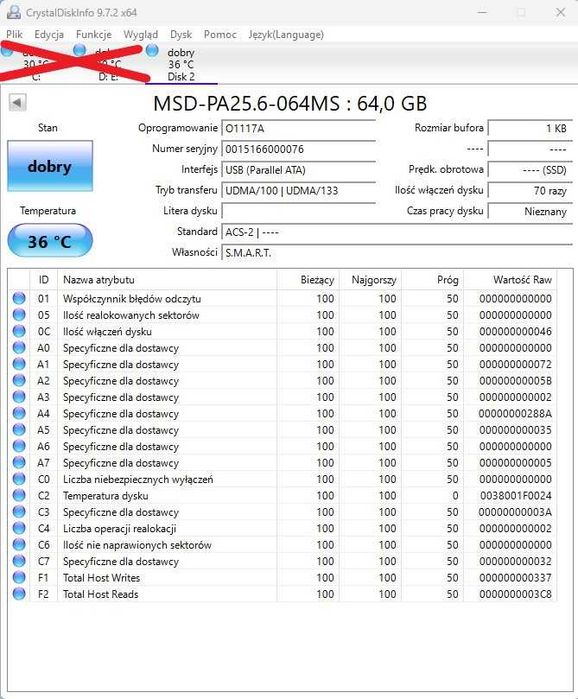578x699 pixels.
Task: Click status orb in row C0
Action: [19, 479]
